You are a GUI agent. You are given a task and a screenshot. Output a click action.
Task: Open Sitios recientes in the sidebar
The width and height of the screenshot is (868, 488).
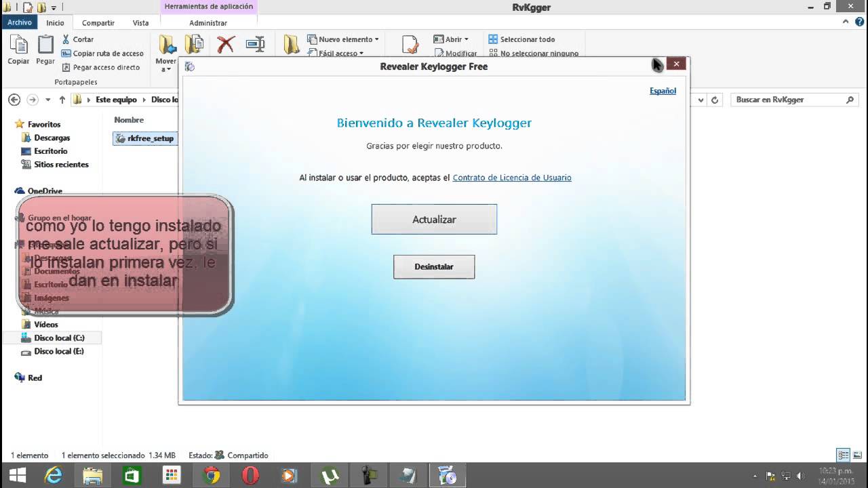(x=61, y=165)
